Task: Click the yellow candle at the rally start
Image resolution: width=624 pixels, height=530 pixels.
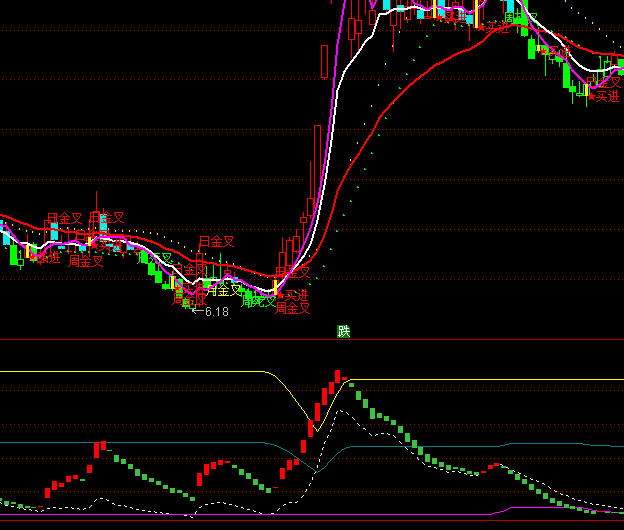Action: point(276,291)
